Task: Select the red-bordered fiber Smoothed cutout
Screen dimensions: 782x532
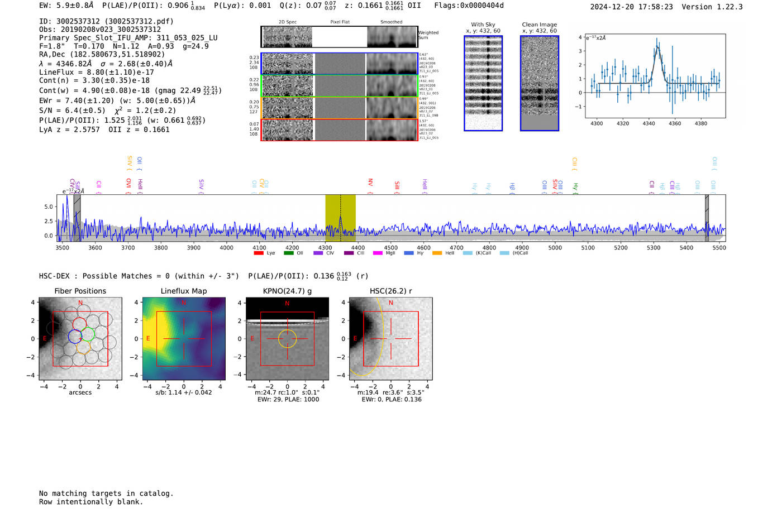Action: pos(392,130)
